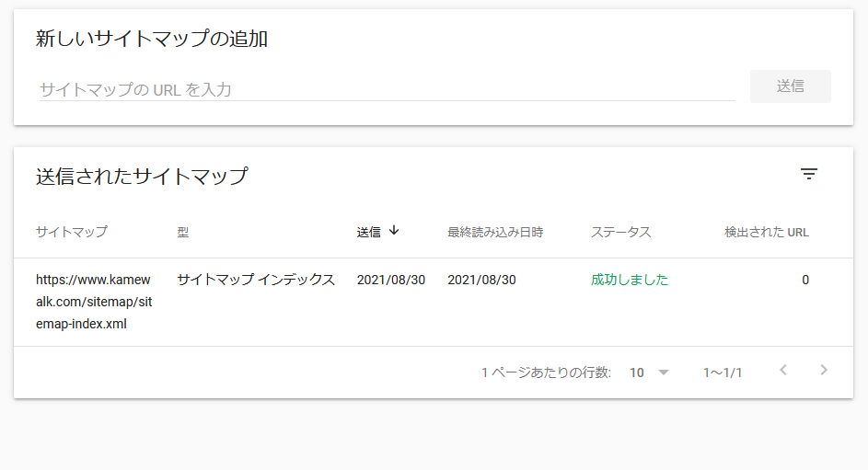Viewport: 868px width, 470px height.
Task: Go to next page of sitemap table
Action: coord(824,371)
